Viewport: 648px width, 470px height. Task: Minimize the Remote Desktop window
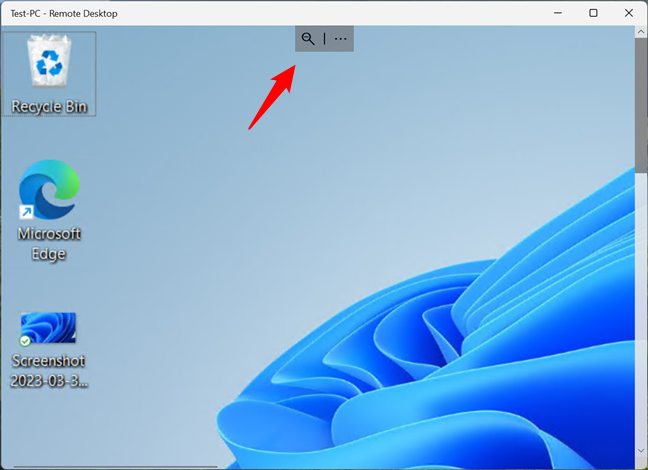coord(558,13)
